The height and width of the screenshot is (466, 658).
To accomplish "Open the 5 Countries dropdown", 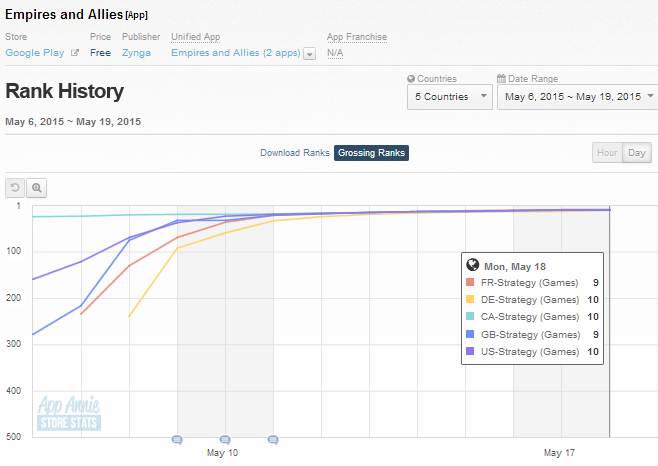I will [x=449, y=97].
